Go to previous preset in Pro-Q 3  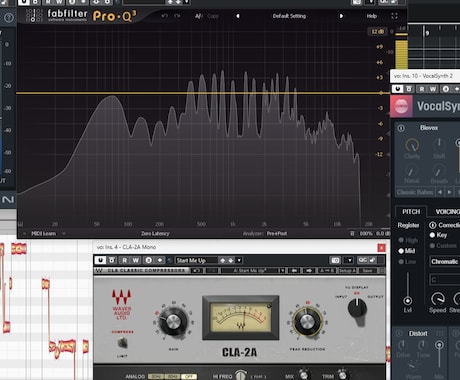(x=238, y=16)
